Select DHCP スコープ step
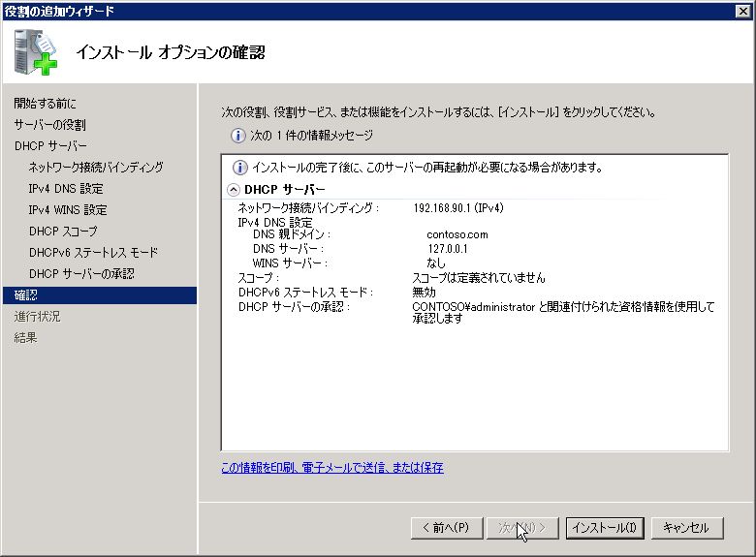This screenshot has width=756, height=557. coord(63,232)
